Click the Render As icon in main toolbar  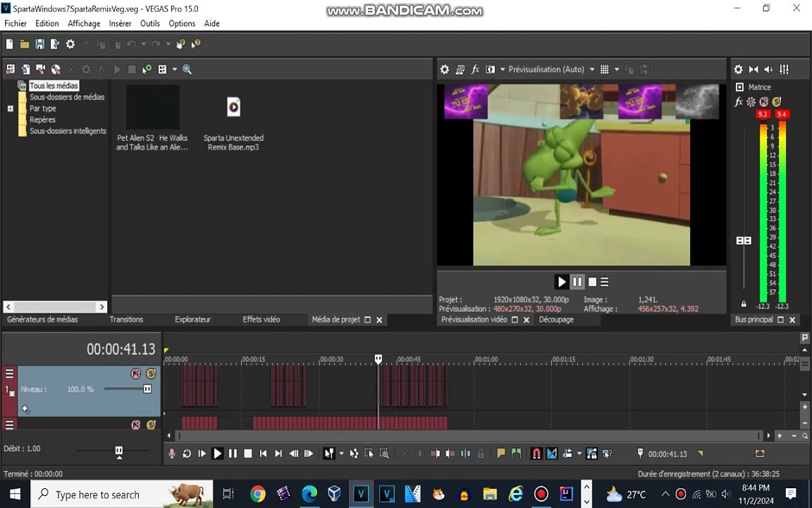(x=54, y=44)
